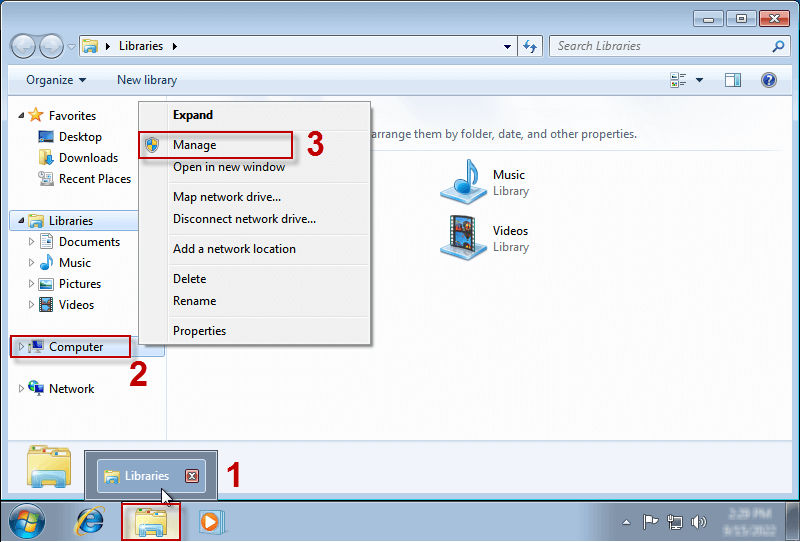
Task: Click the Forward navigation arrow
Action: click(51, 47)
